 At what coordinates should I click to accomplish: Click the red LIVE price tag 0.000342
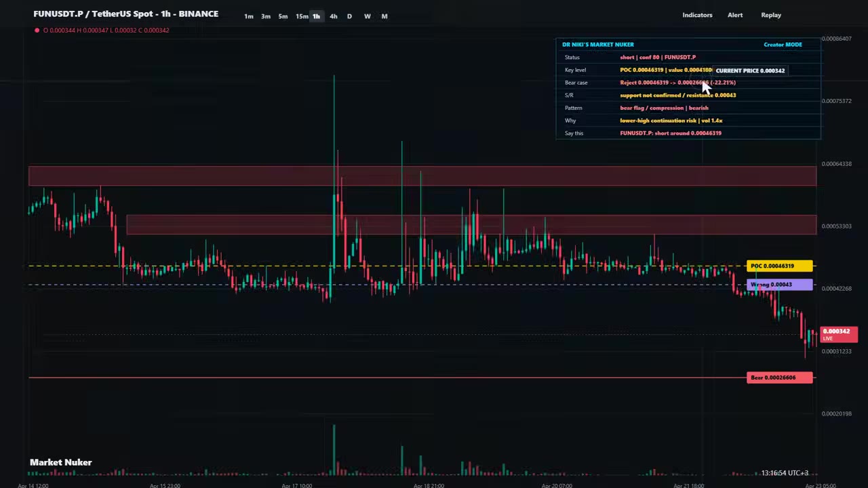click(x=838, y=334)
